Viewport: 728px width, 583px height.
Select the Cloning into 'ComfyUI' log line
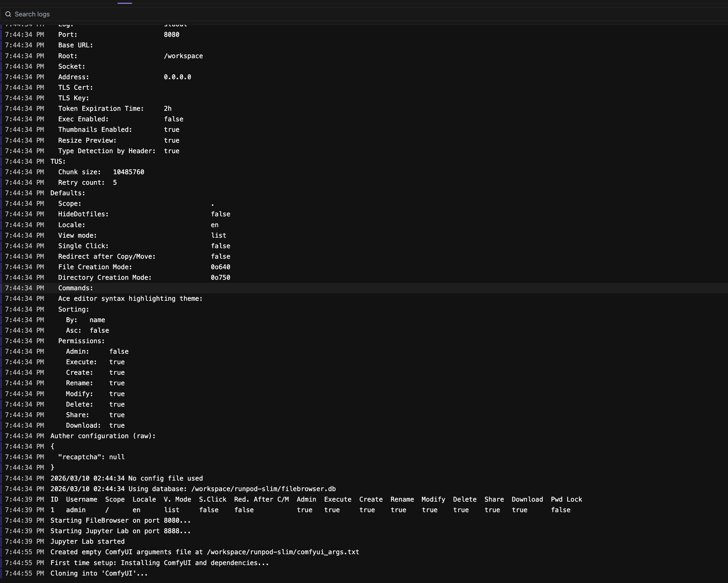[99, 573]
